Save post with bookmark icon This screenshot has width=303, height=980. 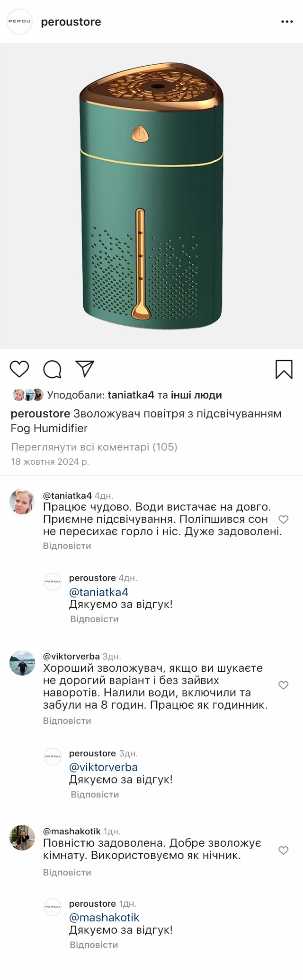[284, 369]
